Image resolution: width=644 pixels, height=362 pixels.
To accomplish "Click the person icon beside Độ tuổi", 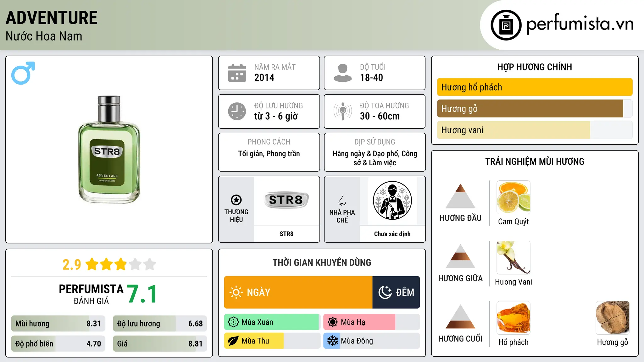I will tap(343, 73).
